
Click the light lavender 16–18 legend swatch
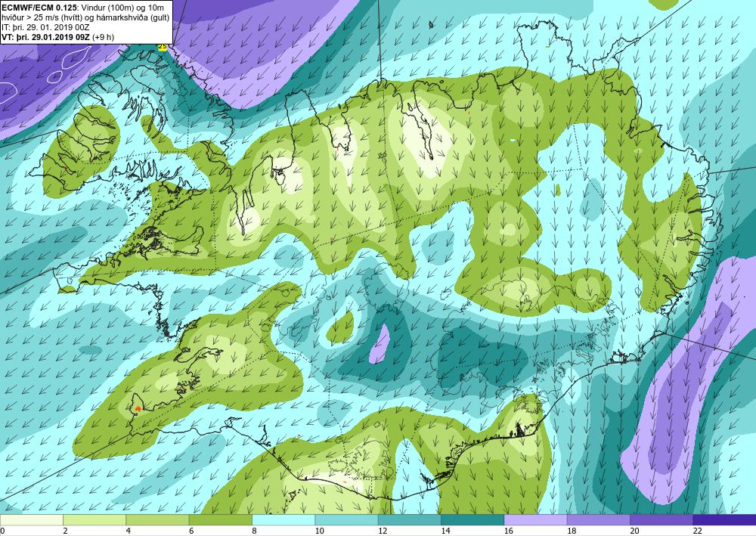[x=535, y=520]
